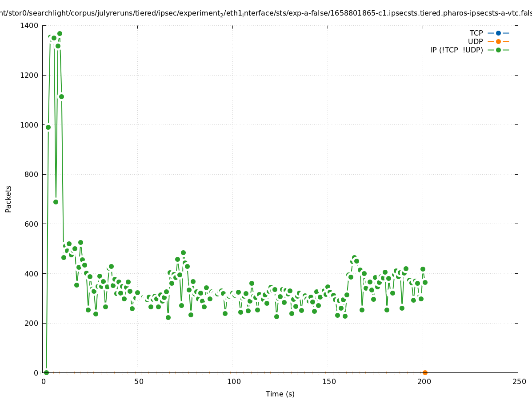Click the Time (s) x-axis label
The width and height of the screenshot is (532, 400).
point(280,394)
